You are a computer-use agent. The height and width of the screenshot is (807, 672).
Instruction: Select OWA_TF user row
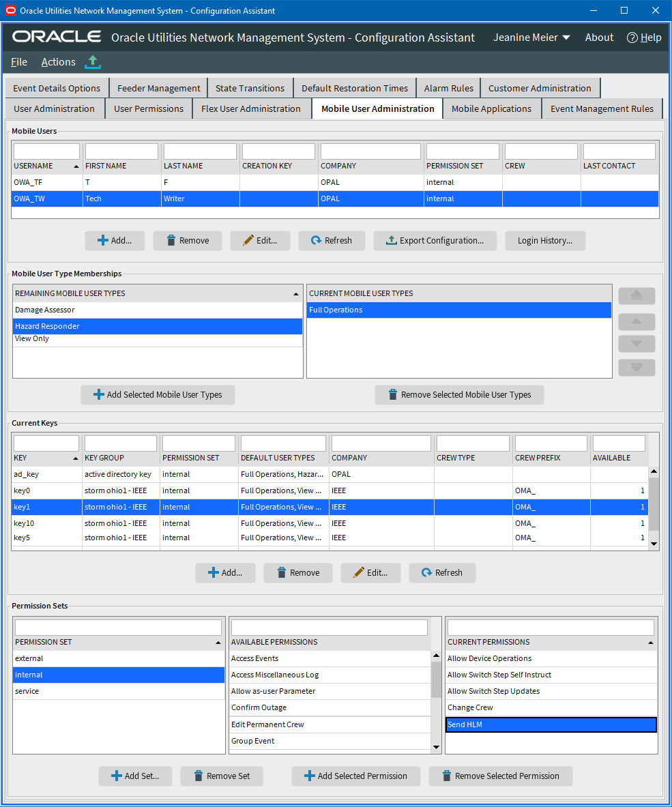(335, 182)
